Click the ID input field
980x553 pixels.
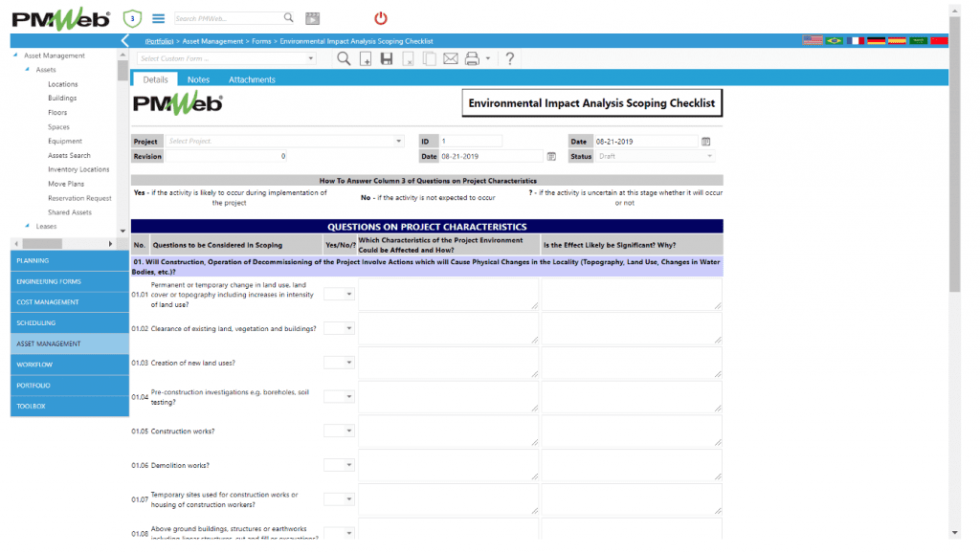tap(471, 142)
